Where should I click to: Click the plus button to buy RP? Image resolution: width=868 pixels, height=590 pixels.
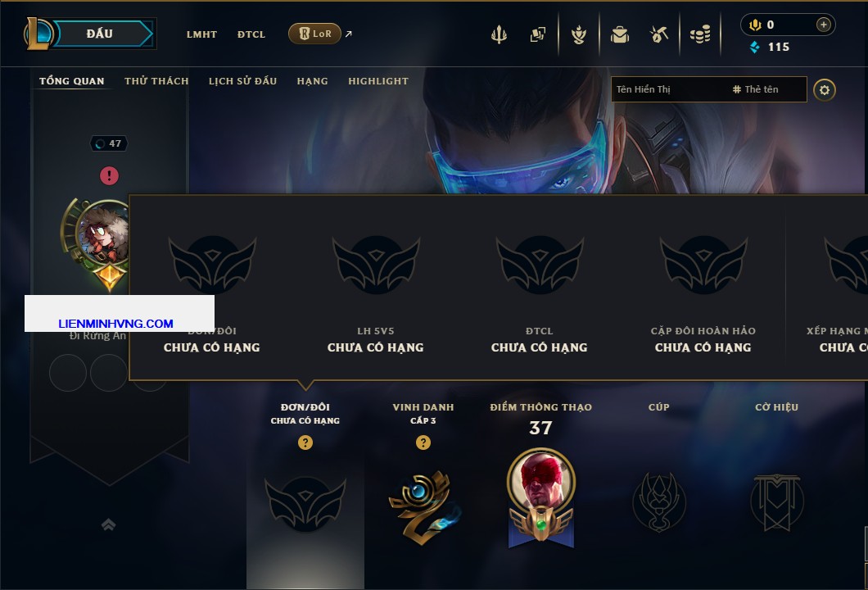(824, 25)
